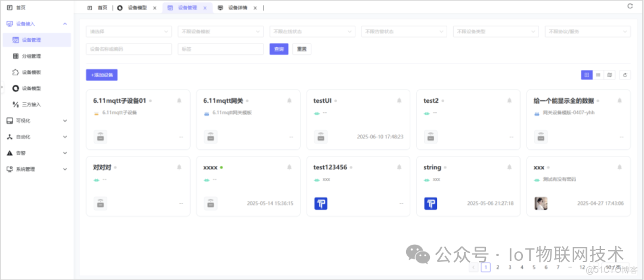Image resolution: width=644 pixels, height=280 pixels.
Task: Go to page 5
Action: click(534, 267)
